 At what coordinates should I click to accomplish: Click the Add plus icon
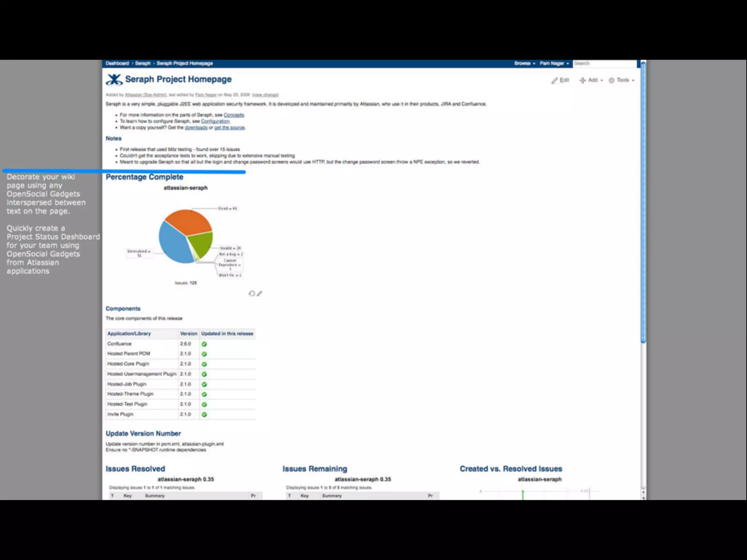(582, 80)
